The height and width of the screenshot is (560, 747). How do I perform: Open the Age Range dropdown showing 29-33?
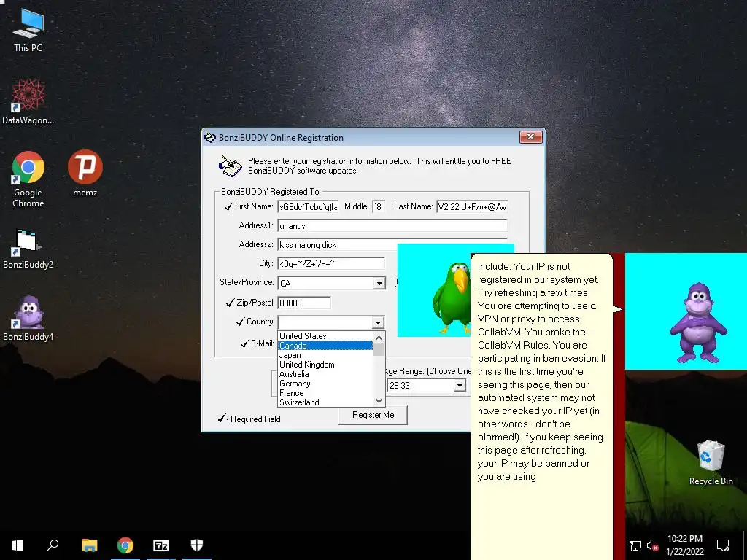coord(460,385)
